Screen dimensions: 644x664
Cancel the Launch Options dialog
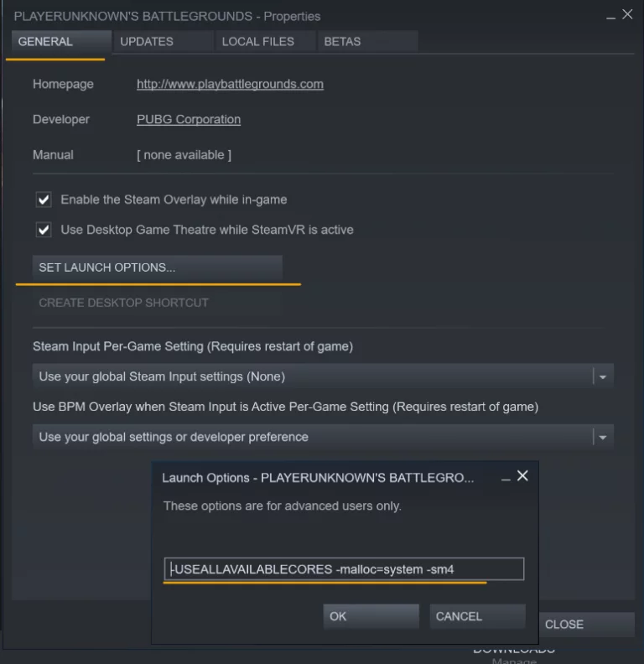click(477, 616)
